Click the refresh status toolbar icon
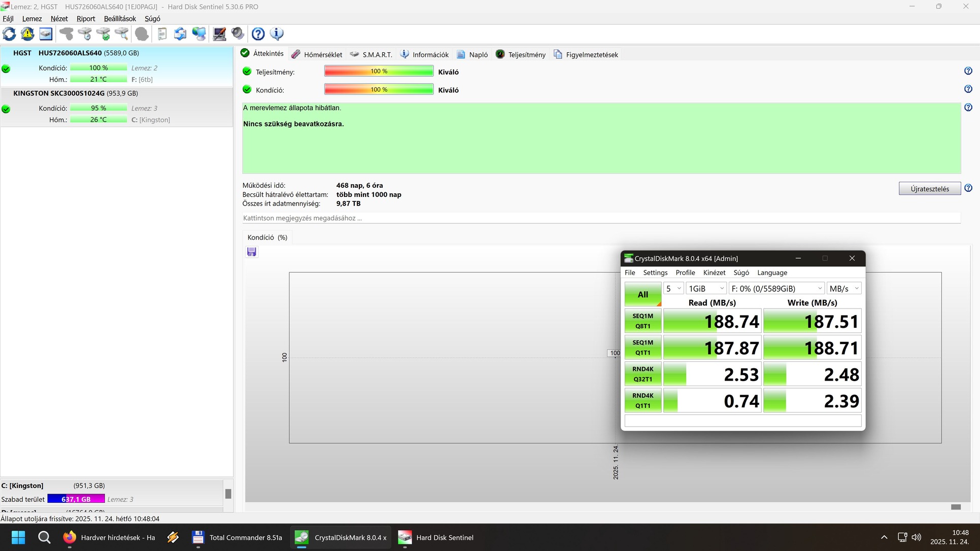Viewport: 980px width, 551px height. [x=9, y=34]
